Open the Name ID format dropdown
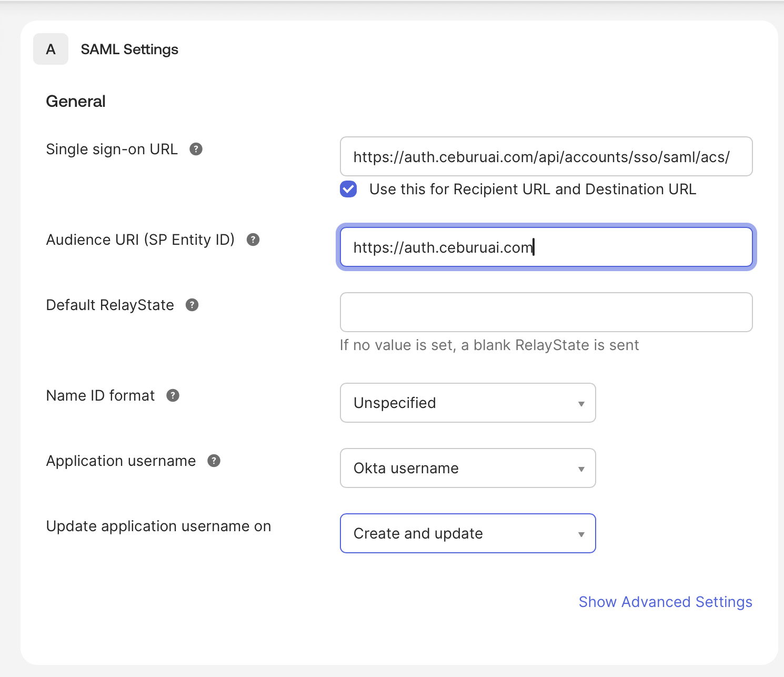Image resolution: width=784 pixels, height=677 pixels. click(468, 403)
